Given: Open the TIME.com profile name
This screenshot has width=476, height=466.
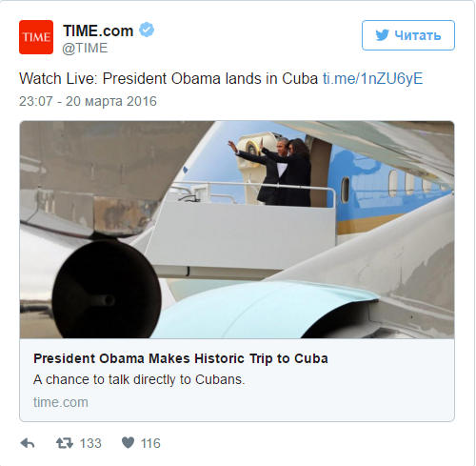Looking at the screenshot, I should pyautogui.click(x=98, y=30).
